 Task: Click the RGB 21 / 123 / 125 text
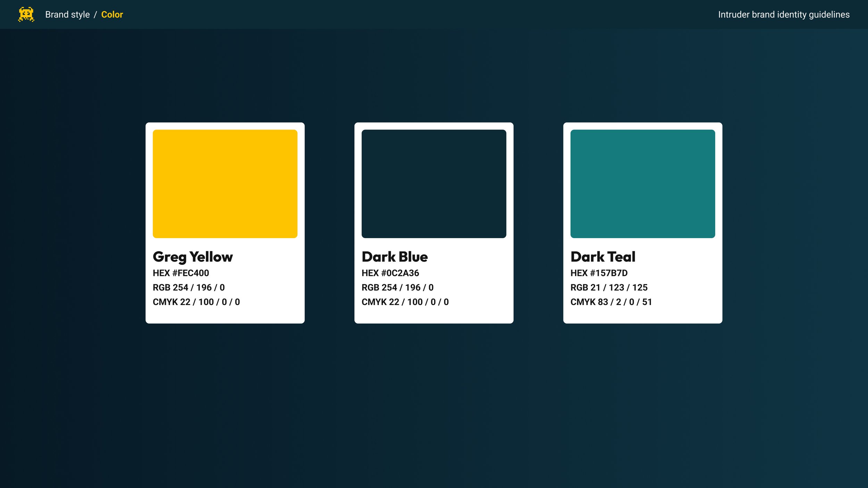coord(609,287)
